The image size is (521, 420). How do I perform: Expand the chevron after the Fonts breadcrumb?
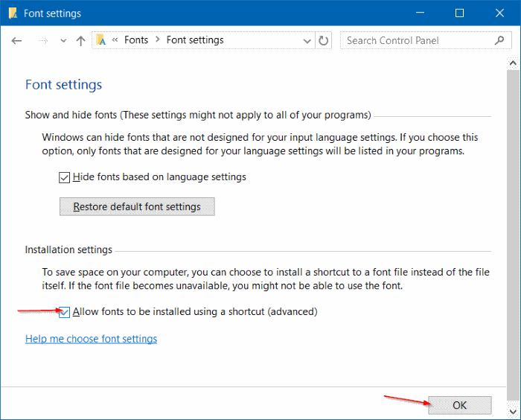(x=158, y=40)
